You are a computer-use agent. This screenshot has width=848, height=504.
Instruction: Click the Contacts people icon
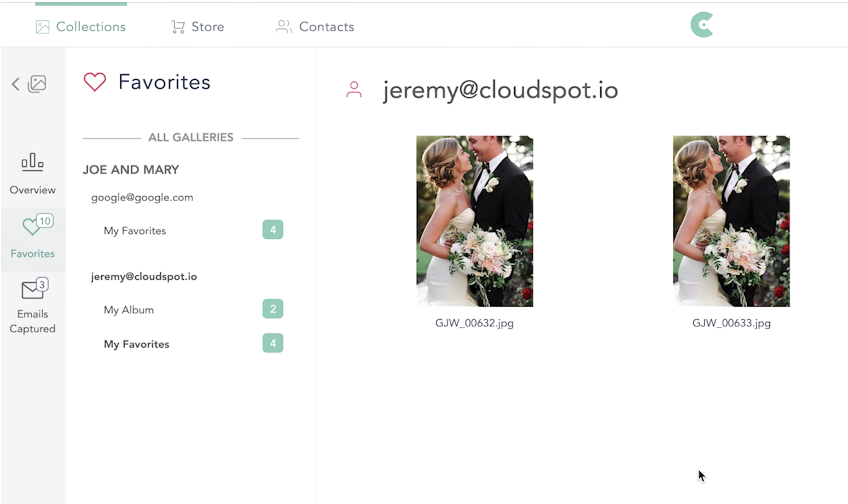[x=283, y=27]
